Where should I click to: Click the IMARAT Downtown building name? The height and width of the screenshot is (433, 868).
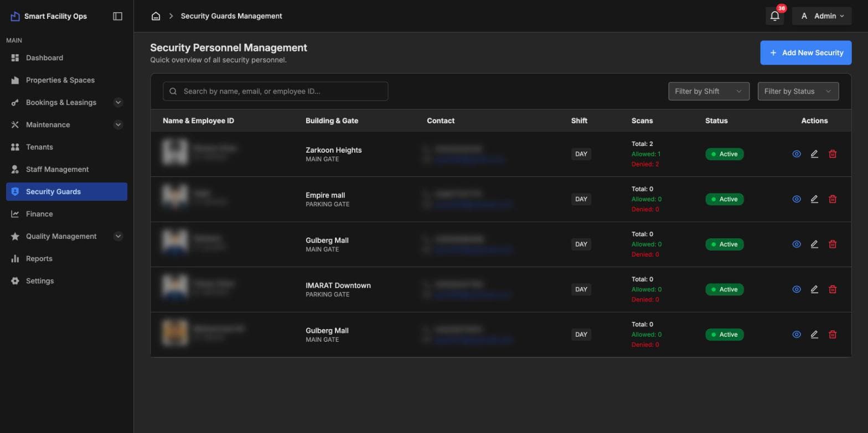click(x=338, y=285)
